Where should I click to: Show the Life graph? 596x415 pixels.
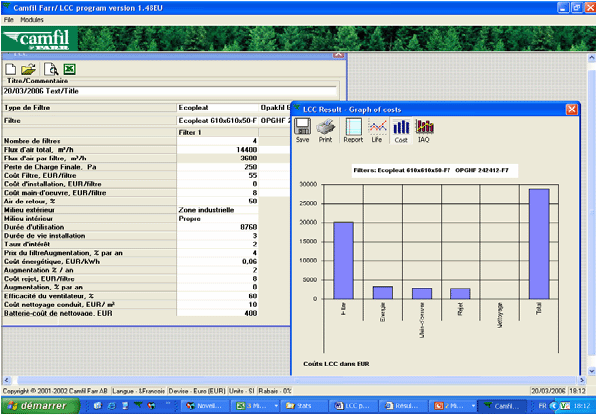coord(377,130)
